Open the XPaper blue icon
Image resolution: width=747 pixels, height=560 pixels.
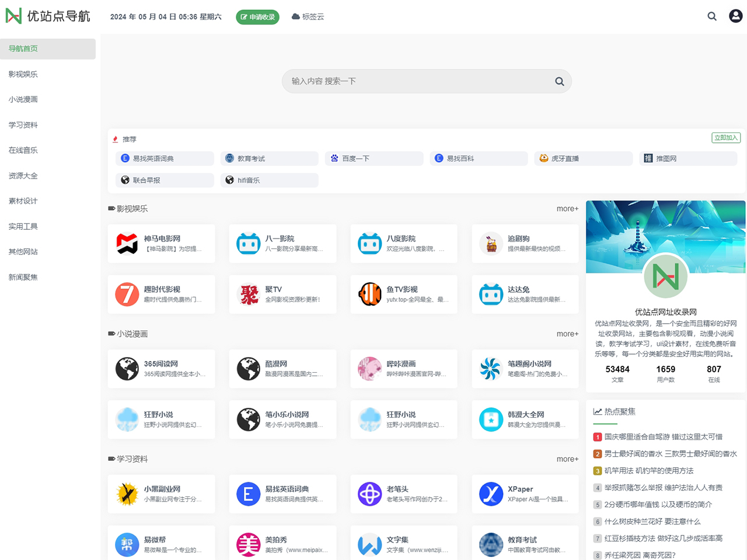tap(491, 494)
